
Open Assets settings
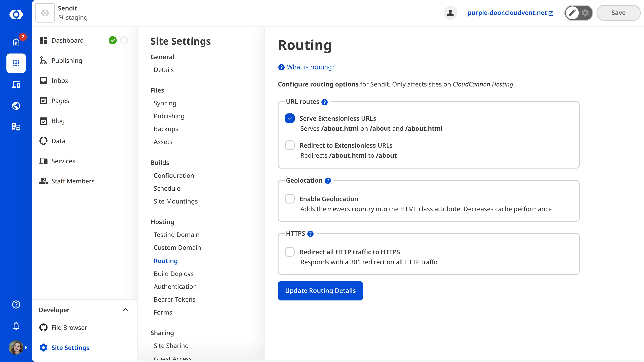tap(163, 142)
